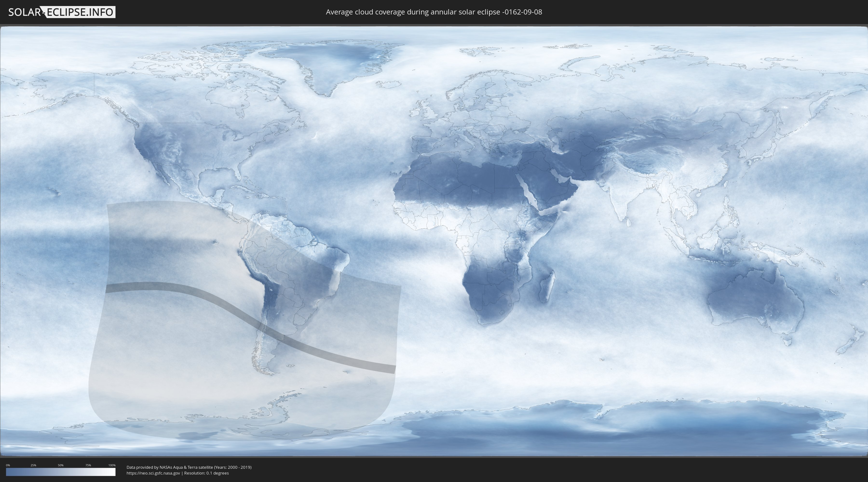Click the 50% legend label
This screenshot has width=868, height=482.
tap(61, 465)
